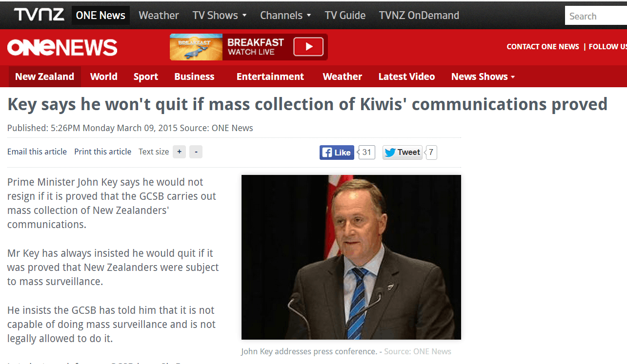Expand the TV Shows dropdown
Screen dimensions: 627x364
(x=220, y=15)
